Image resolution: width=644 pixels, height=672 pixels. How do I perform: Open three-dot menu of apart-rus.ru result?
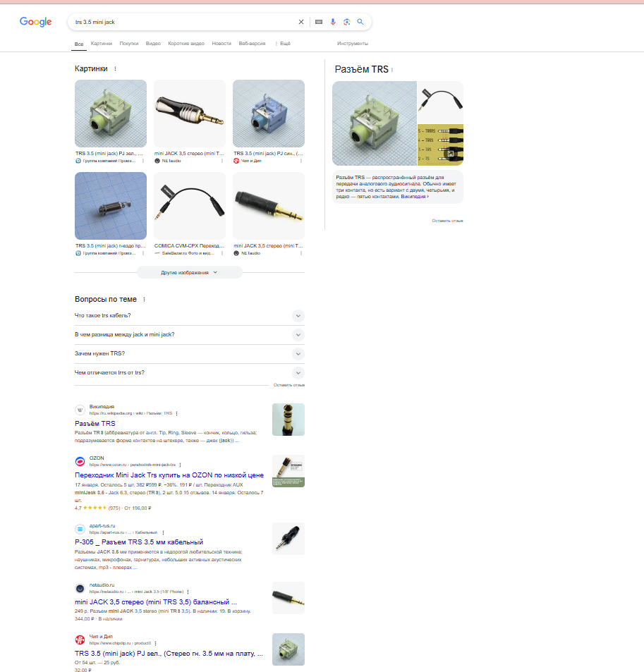pyautogui.click(x=163, y=532)
